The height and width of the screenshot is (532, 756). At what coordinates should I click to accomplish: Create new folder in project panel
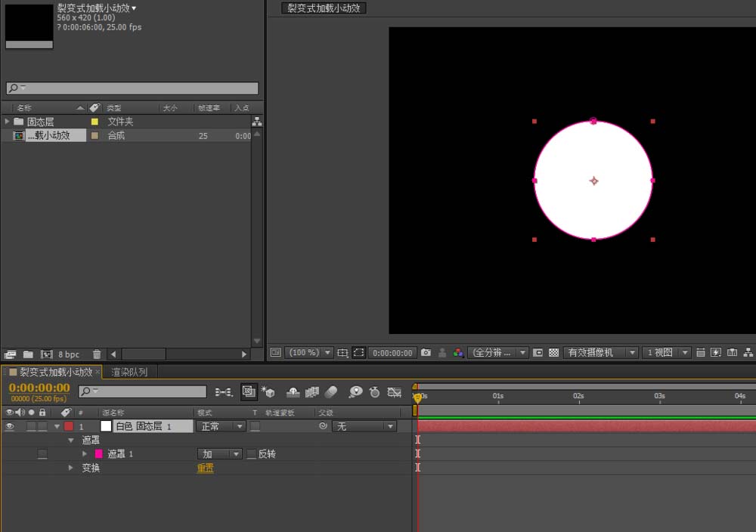(x=28, y=354)
